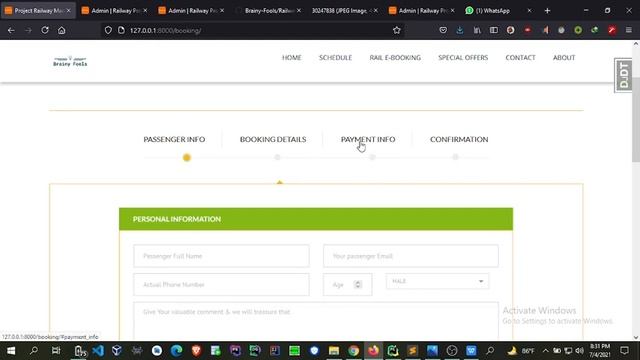The image size is (640, 360).
Task: Open the Firefox library icon
Action: tap(477, 30)
